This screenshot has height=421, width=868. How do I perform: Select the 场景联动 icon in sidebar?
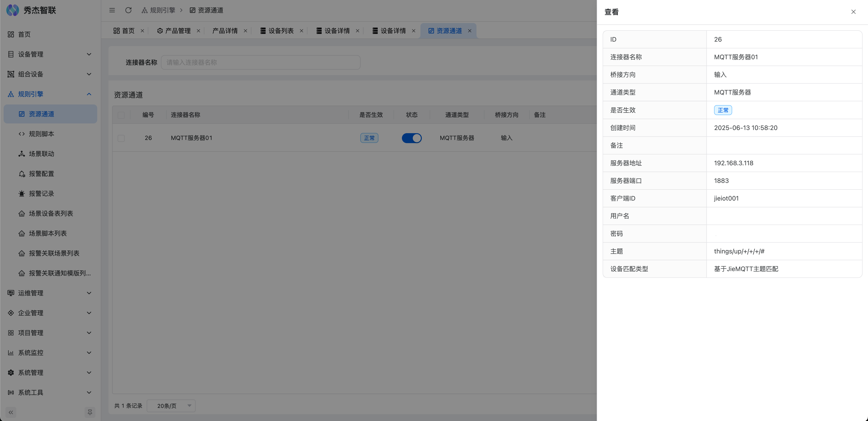pyautogui.click(x=21, y=154)
